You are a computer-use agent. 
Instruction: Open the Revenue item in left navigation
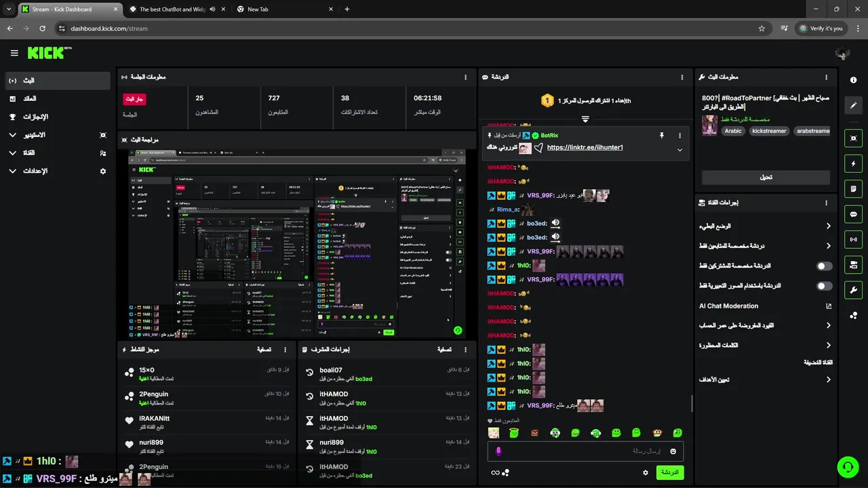57,99
